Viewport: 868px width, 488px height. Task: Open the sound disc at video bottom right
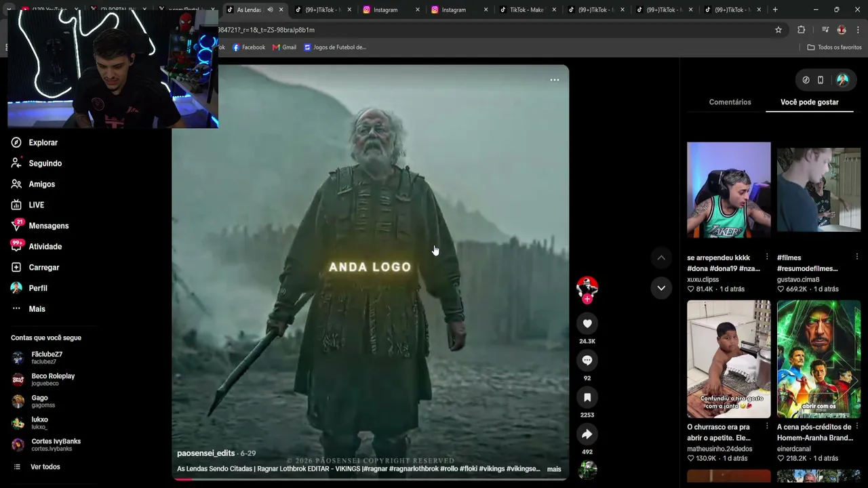coord(587,469)
